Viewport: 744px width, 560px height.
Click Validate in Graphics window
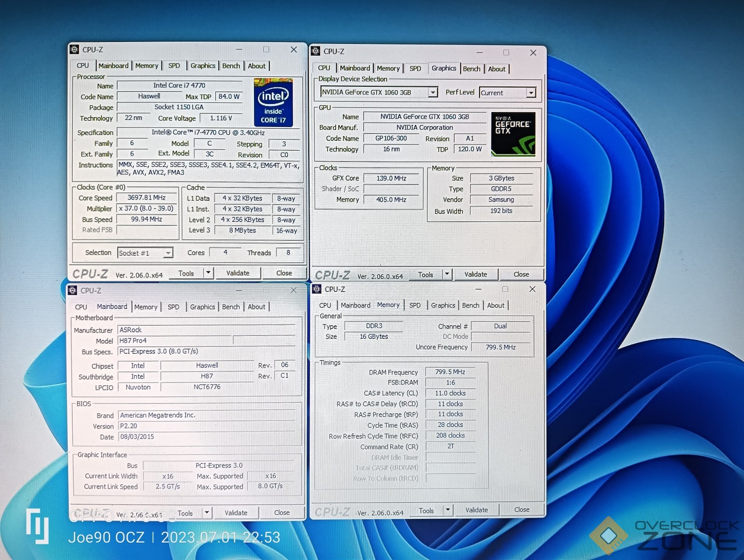pos(476,274)
